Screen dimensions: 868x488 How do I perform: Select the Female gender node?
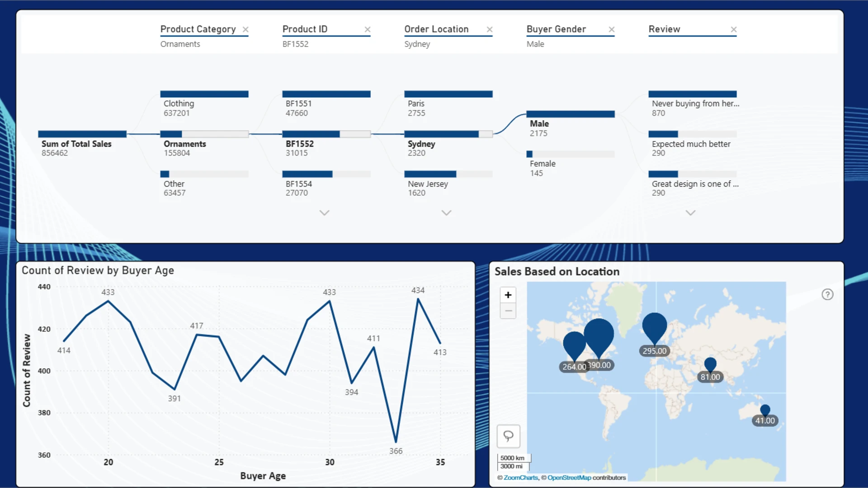point(571,164)
